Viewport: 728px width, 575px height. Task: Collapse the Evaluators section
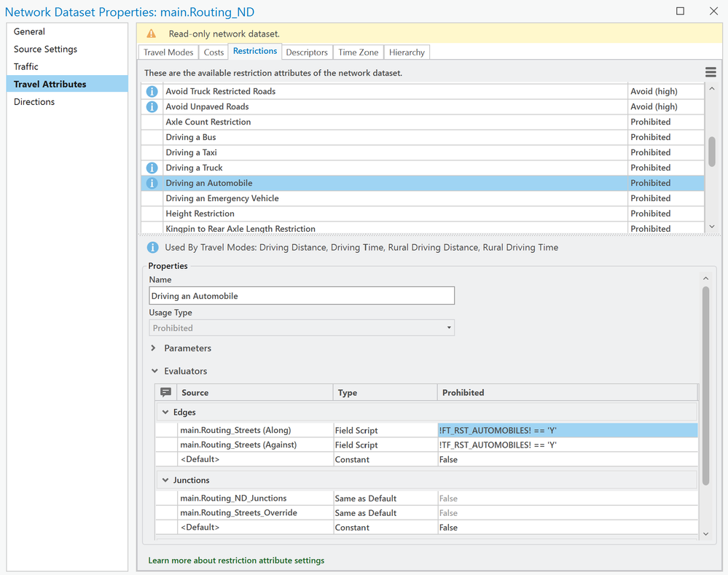click(154, 371)
